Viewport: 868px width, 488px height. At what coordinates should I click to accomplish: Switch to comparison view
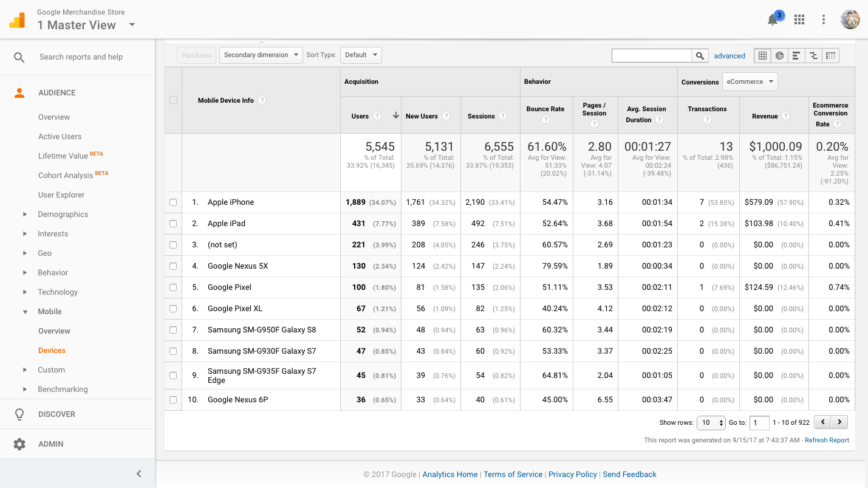click(813, 56)
